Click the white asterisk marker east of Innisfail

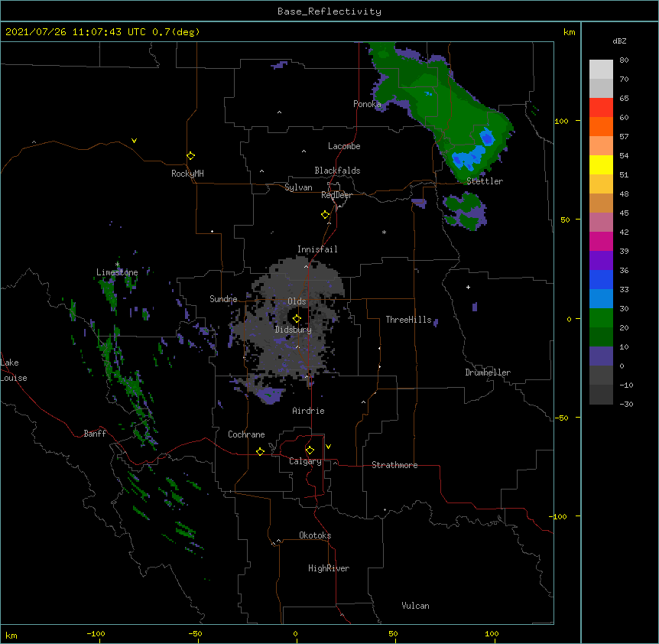coord(384,232)
